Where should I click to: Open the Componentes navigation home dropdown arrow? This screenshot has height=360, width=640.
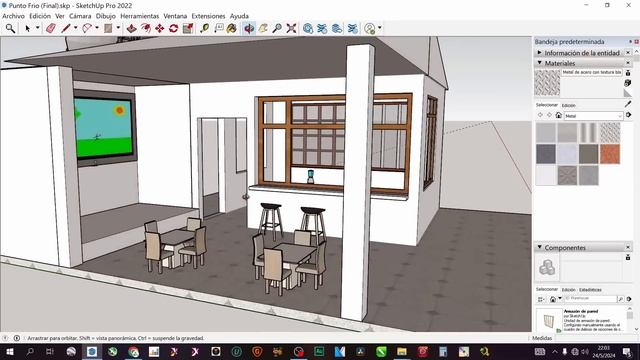pyautogui.click(x=560, y=299)
